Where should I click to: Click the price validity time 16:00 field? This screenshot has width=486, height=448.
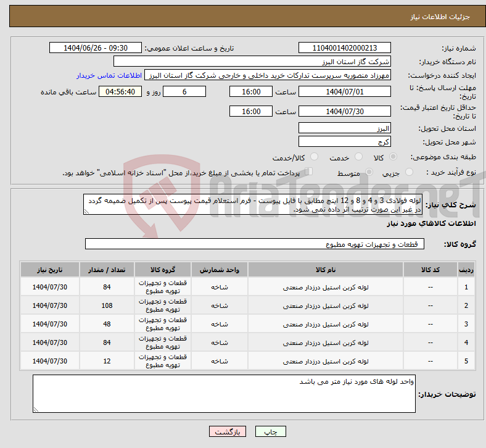251,111
